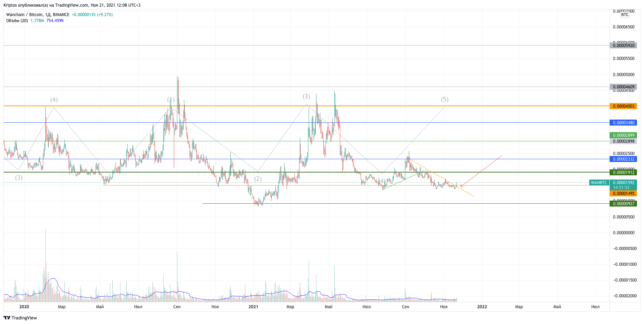Click the blue 0.00002332 price label
The width and height of the screenshot is (644, 324).
[624, 159]
